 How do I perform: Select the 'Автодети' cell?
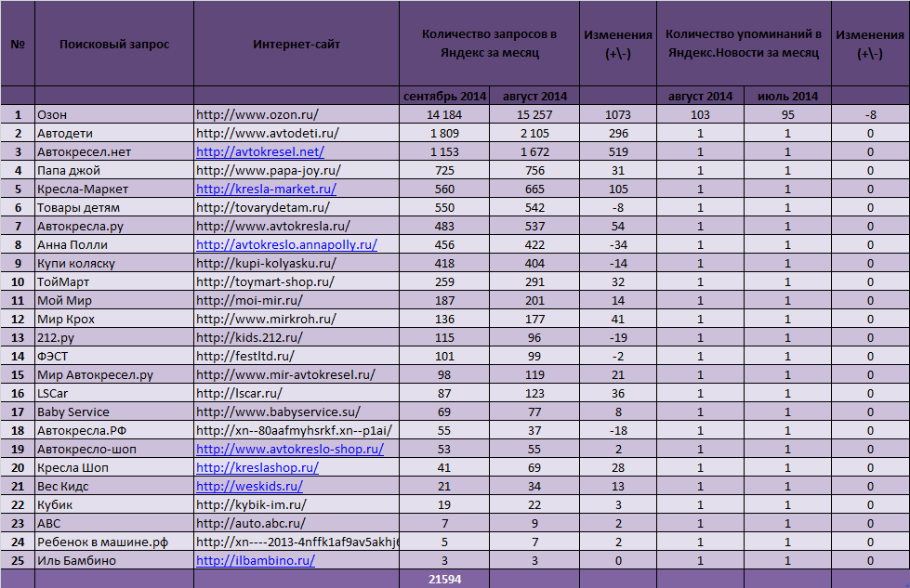click(114, 134)
